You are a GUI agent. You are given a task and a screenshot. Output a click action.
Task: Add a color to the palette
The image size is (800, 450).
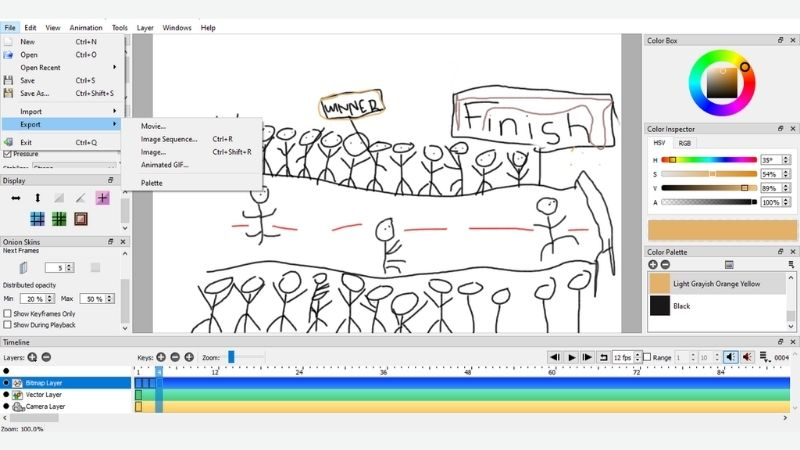coord(653,264)
